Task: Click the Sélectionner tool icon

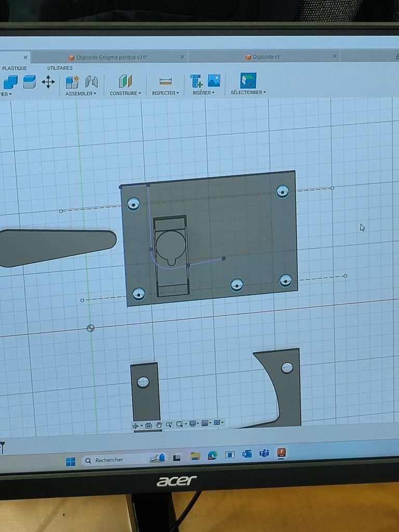Action: [x=248, y=81]
